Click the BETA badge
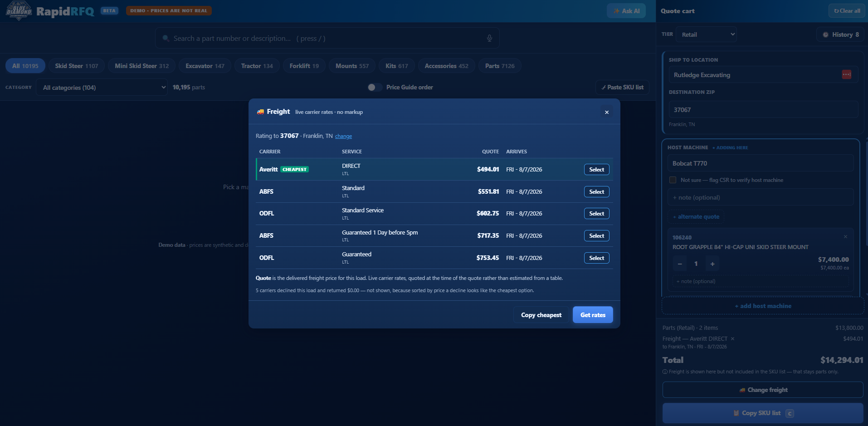This screenshot has height=426, width=868. 109,10
